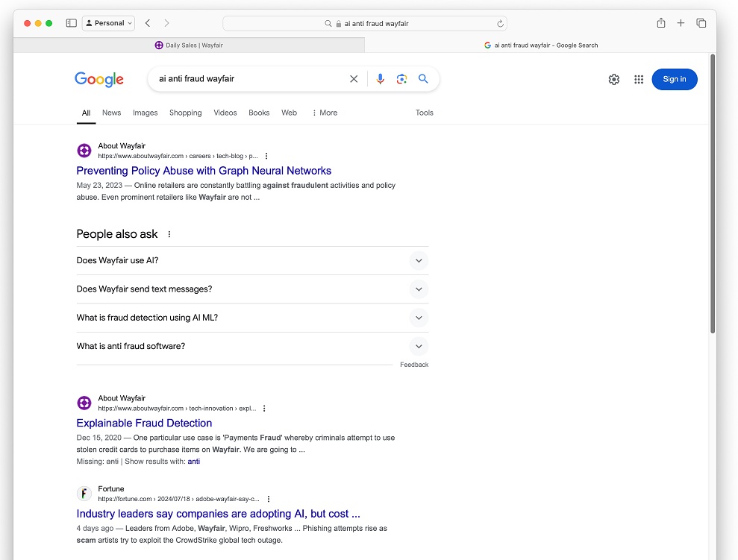Open the Personal profile dropdown
The height and width of the screenshot is (560, 738).
click(109, 23)
